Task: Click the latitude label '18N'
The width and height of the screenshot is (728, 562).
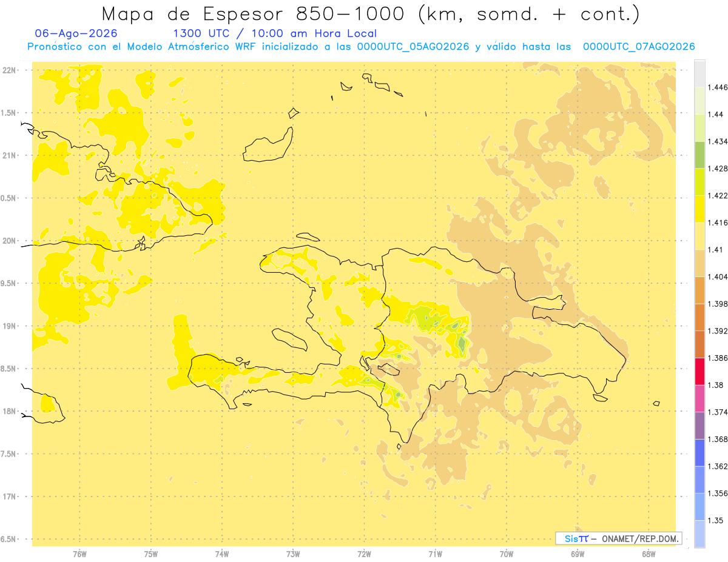Action: point(8,411)
